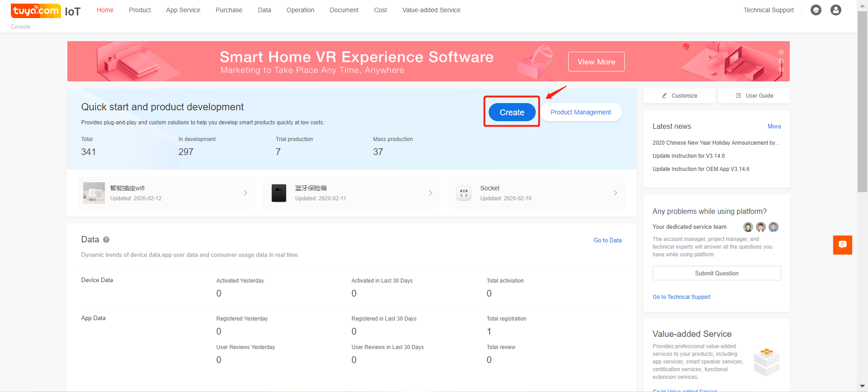Select the App Service menu item

point(183,10)
